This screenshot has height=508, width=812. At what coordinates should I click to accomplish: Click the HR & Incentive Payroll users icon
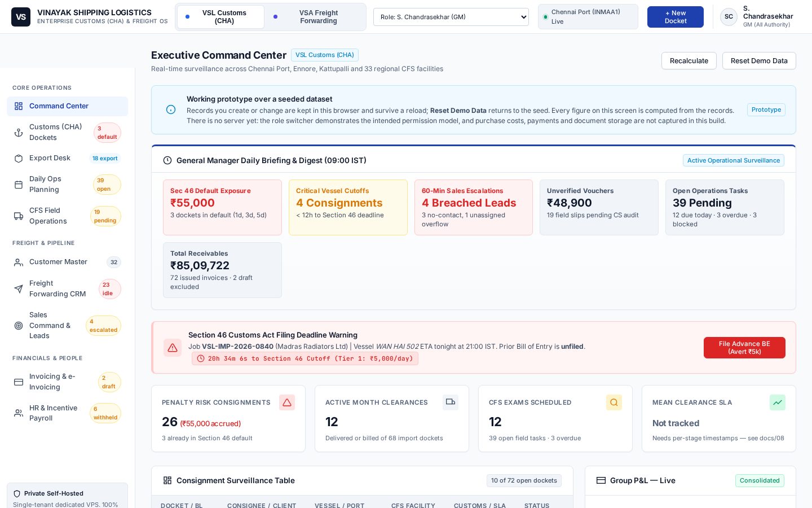[19, 413]
